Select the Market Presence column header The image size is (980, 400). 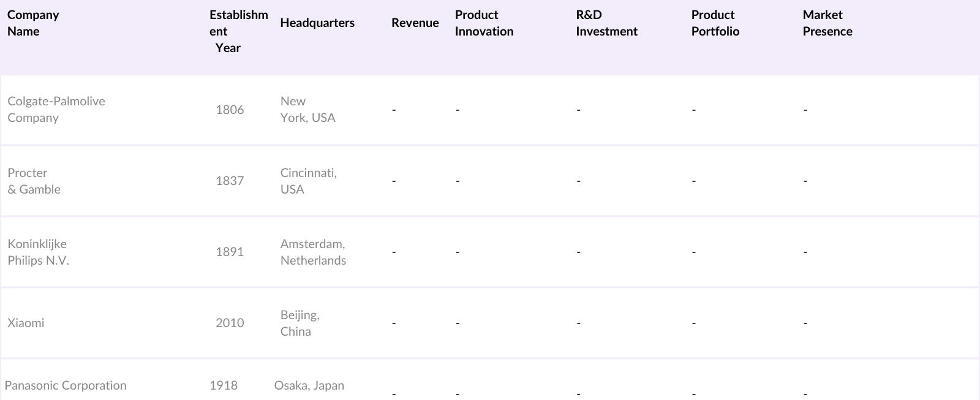(x=827, y=23)
